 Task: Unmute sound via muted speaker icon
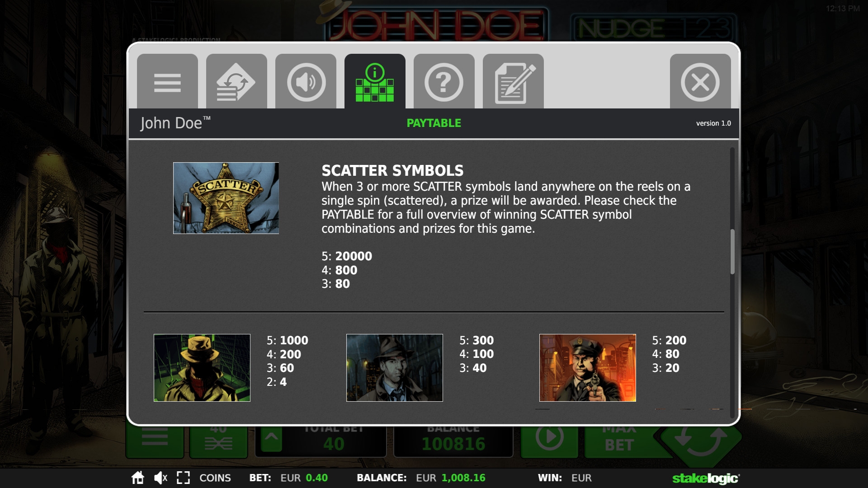point(160,478)
